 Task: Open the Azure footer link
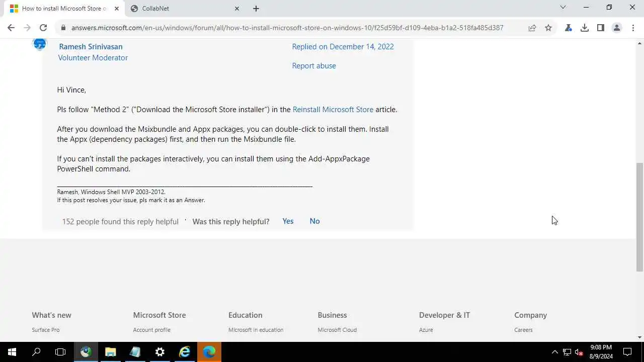pos(426,330)
